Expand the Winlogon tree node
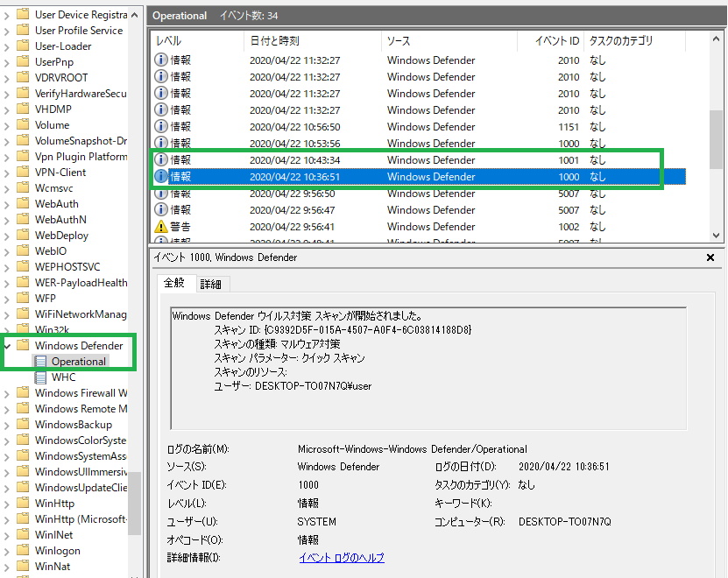This screenshot has height=578, width=728. (6, 552)
